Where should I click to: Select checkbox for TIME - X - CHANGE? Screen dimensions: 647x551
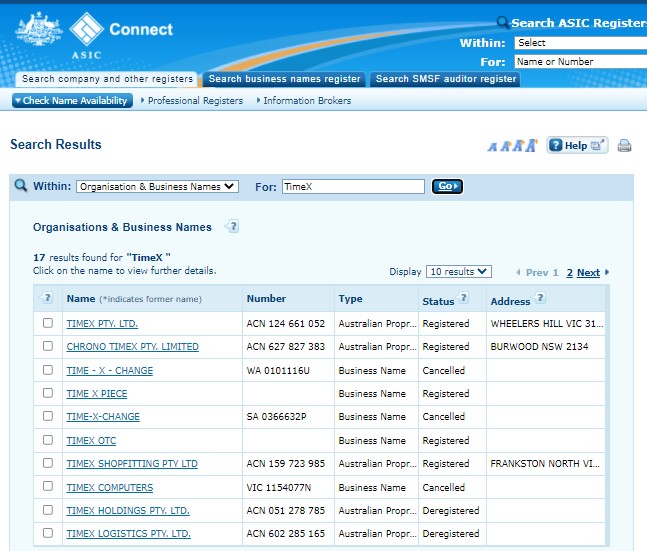(x=48, y=370)
